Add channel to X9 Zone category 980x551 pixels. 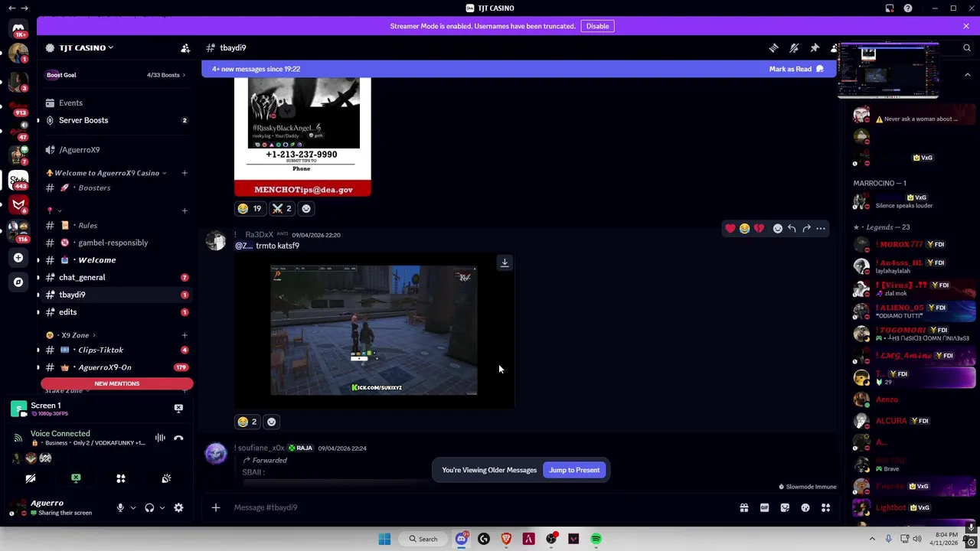point(185,335)
